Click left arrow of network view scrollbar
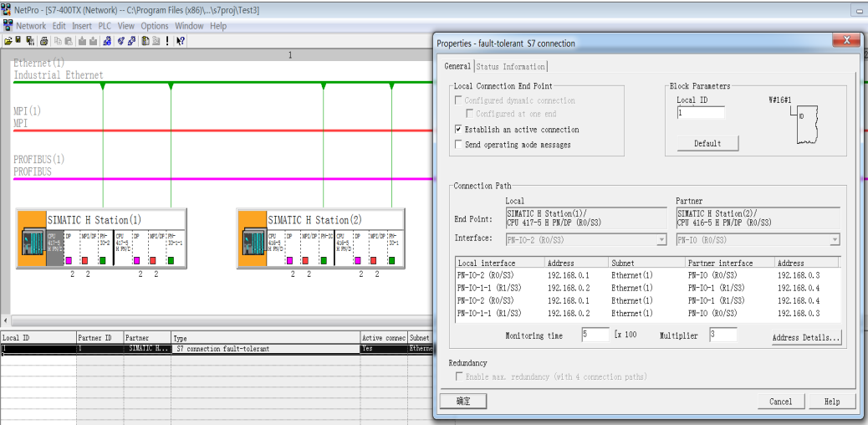Image resolution: width=868 pixels, height=425 pixels. 6,320
